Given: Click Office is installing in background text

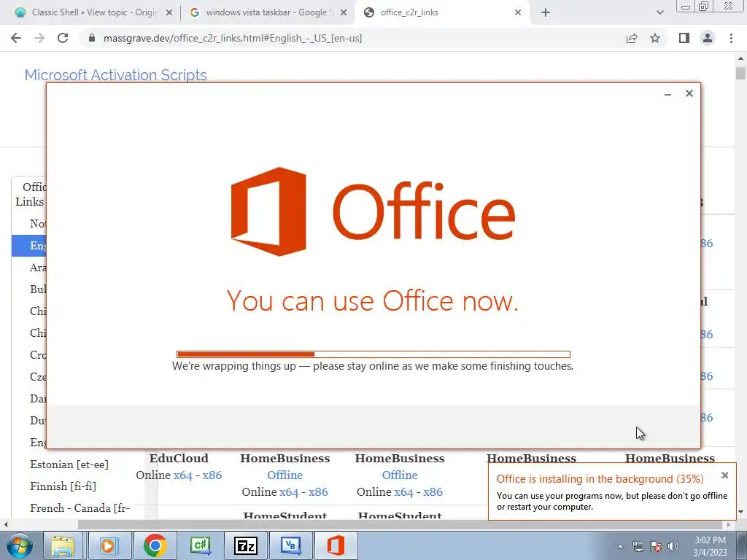Looking at the screenshot, I should (x=600, y=479).
